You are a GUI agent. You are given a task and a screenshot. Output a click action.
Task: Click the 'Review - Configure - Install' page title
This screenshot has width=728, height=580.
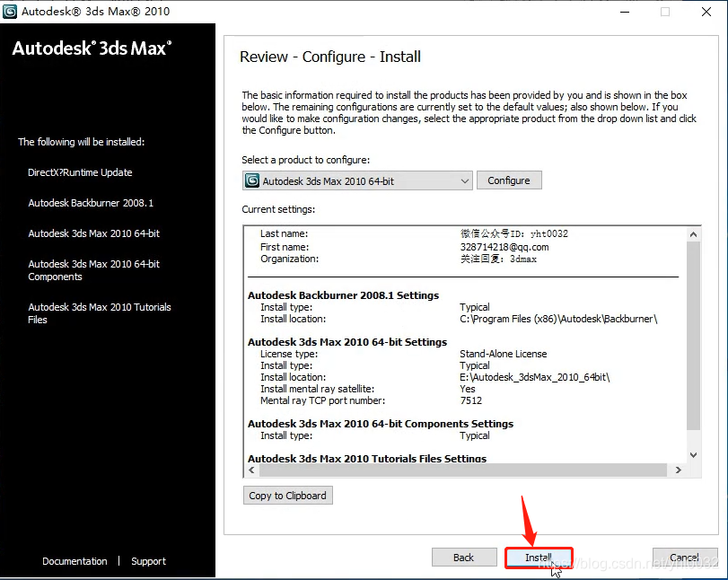(x=330, y=57)
